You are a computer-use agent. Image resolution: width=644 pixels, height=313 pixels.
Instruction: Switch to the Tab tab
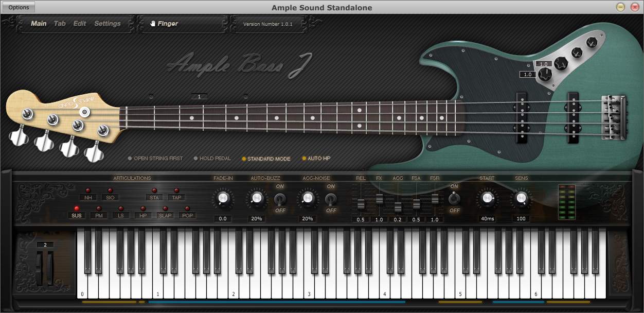60,24
